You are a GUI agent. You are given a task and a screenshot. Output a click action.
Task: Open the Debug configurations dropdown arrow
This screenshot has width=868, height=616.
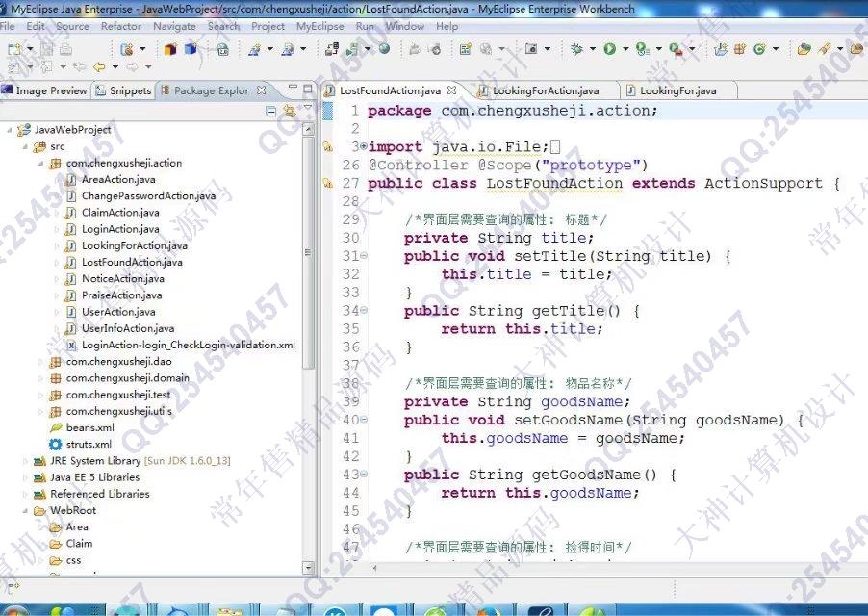[x=593, y=49]
